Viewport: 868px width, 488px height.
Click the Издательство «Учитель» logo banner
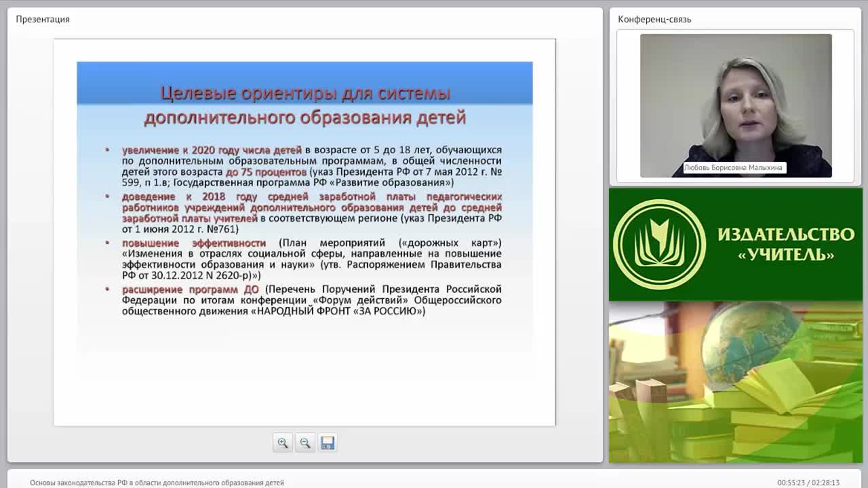pyautogui.click(x=736, y=244)
